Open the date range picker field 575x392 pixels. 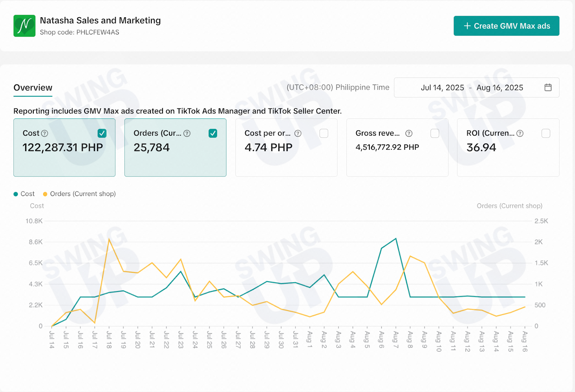click(x=477, y=88)
